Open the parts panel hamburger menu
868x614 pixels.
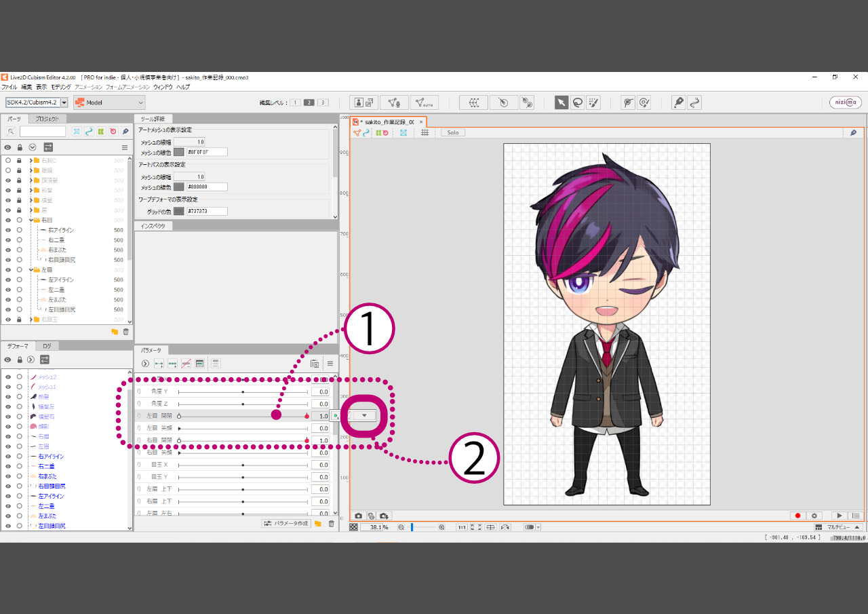(124, 147)
